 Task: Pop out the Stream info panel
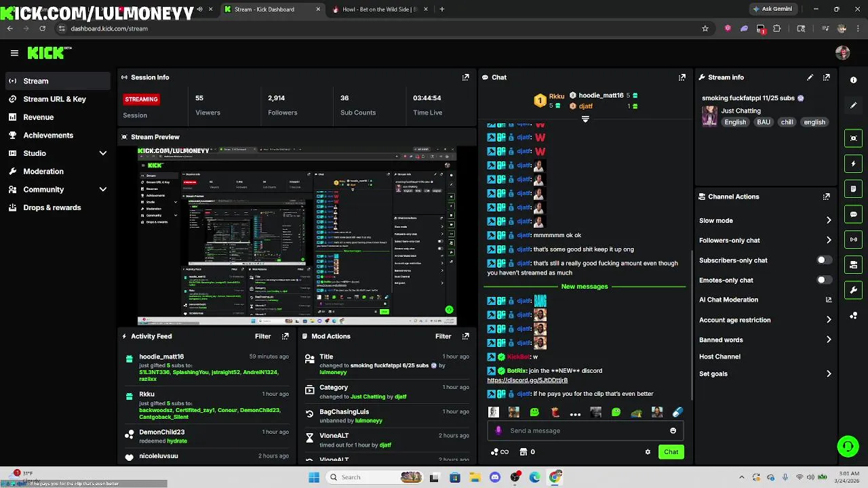(x=826, y=77)
